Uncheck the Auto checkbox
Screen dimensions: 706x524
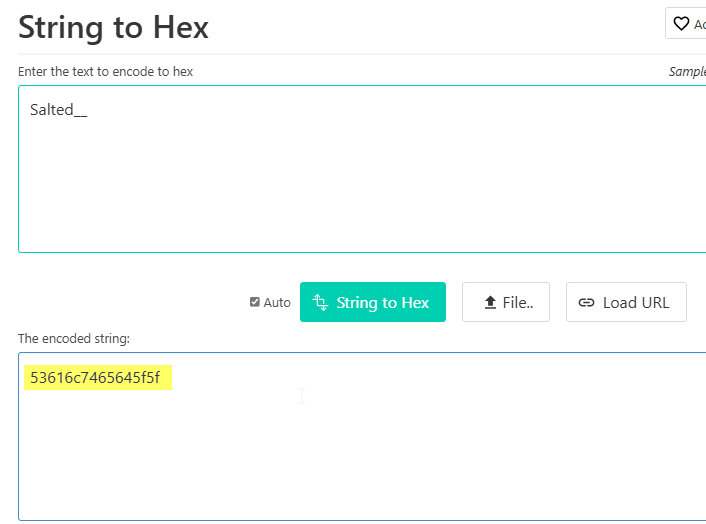point(254,302)
